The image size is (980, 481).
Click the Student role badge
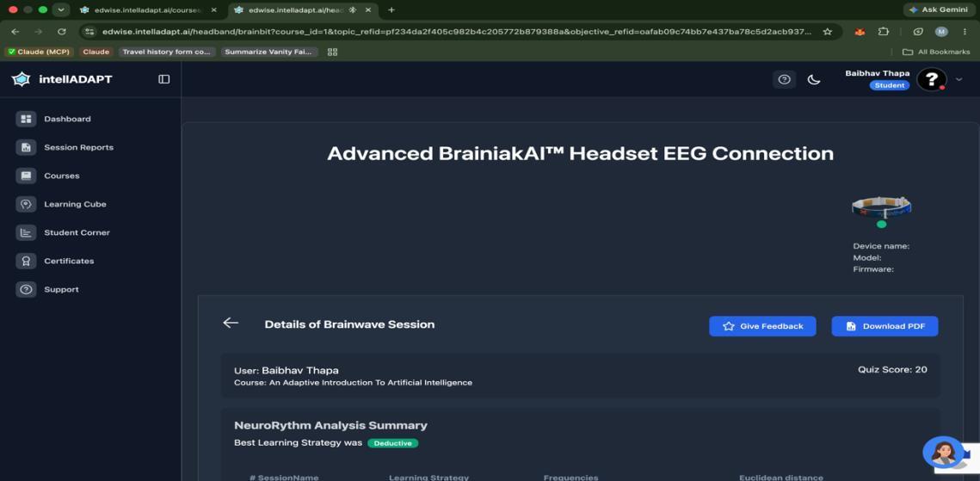(x=890, y=85)
